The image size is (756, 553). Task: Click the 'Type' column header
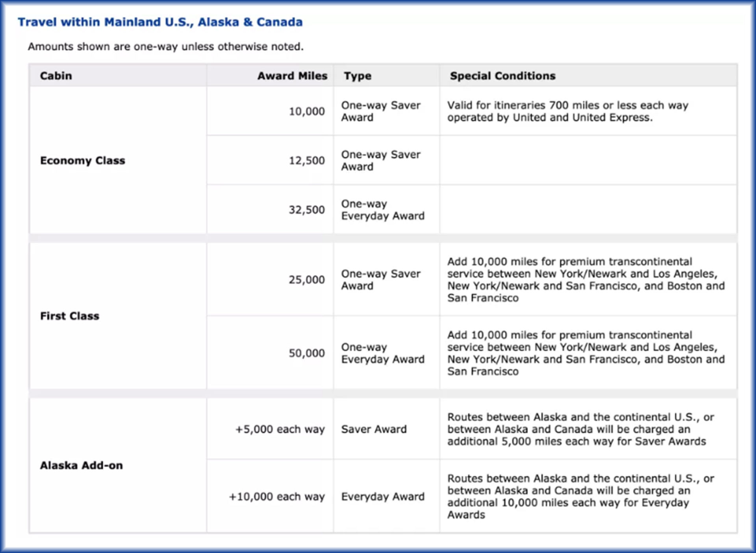pyautogui.click(x=357, y=76)
